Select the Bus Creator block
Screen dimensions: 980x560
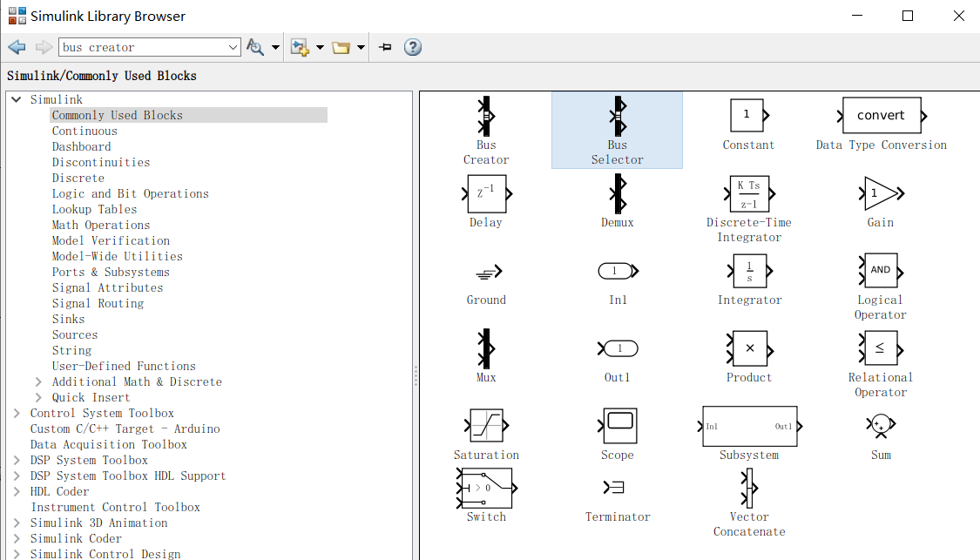point(485,117)
